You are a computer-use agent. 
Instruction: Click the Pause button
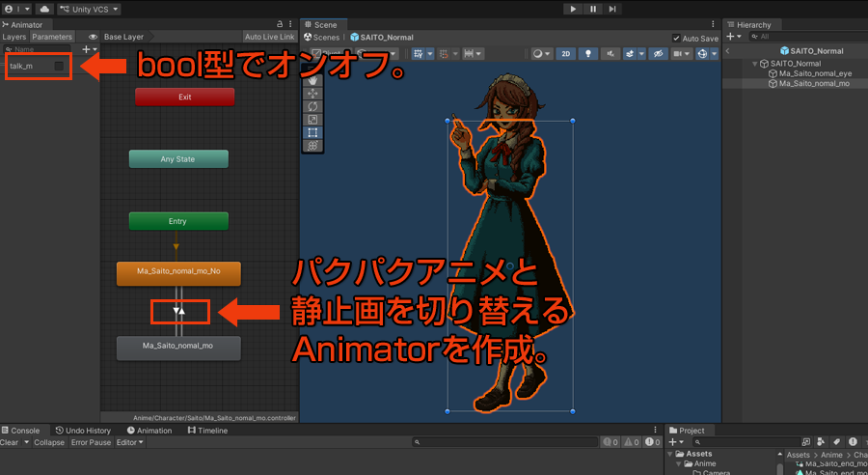592,9
